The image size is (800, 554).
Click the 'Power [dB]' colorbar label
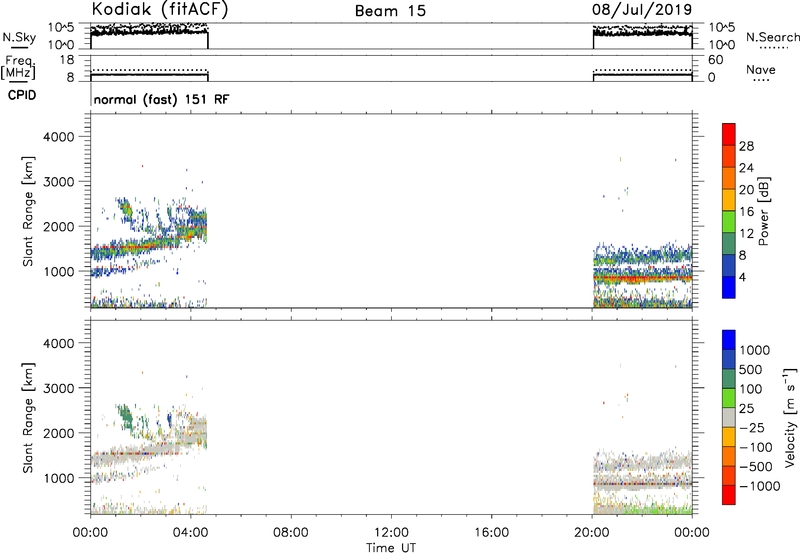(763, 211)
